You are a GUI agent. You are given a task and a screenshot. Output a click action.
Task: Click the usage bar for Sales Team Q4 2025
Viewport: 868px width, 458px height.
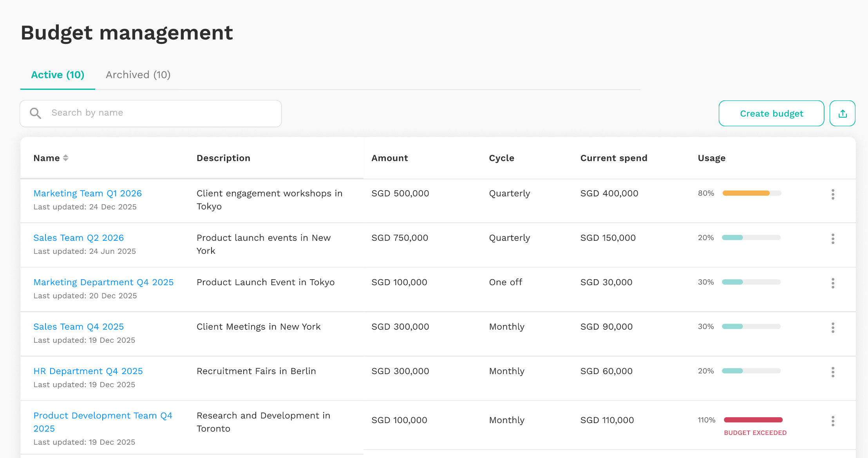[x=751, y=326]
